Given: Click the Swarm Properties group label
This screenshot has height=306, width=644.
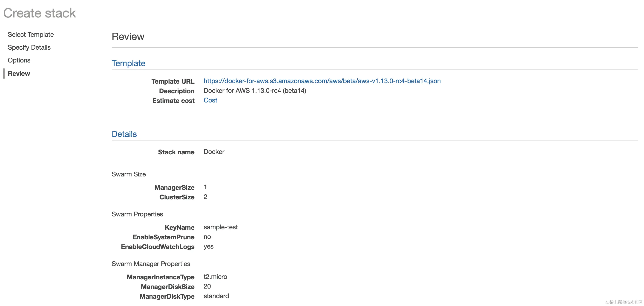Looking at the screenshot, I should (137, 214).
